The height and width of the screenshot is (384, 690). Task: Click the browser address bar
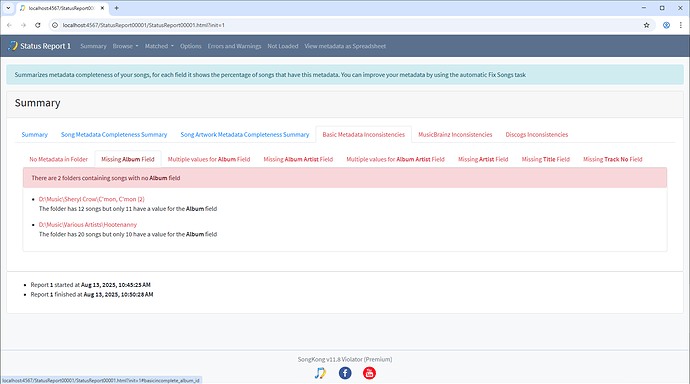coord(348,25)
